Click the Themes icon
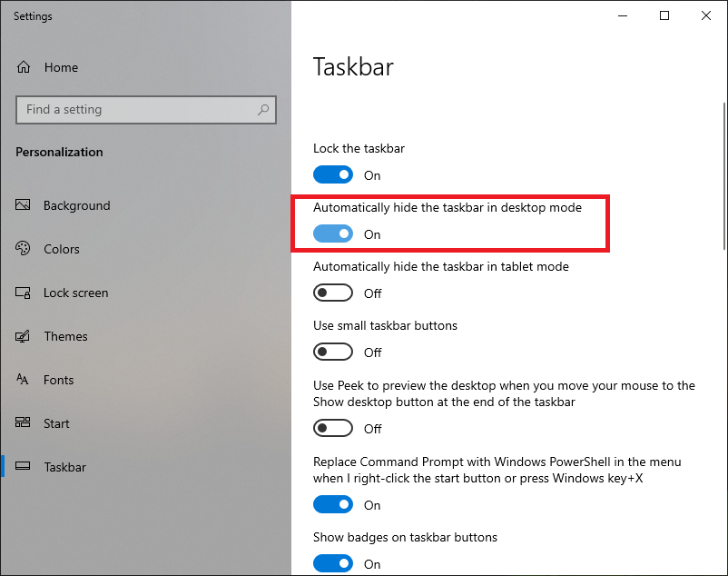 coord(24,336)
